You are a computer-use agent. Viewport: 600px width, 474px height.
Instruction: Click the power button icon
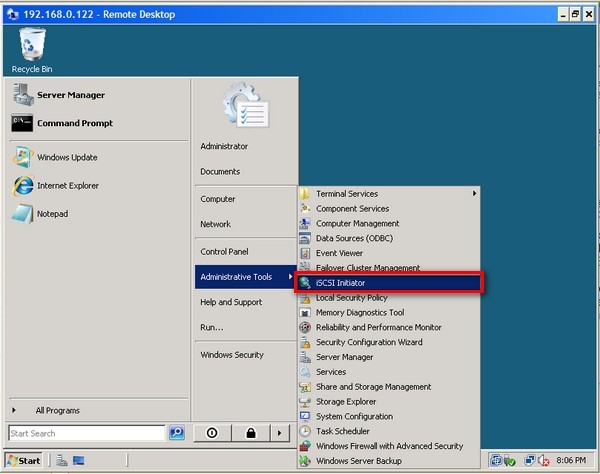[x=212, y=433]
